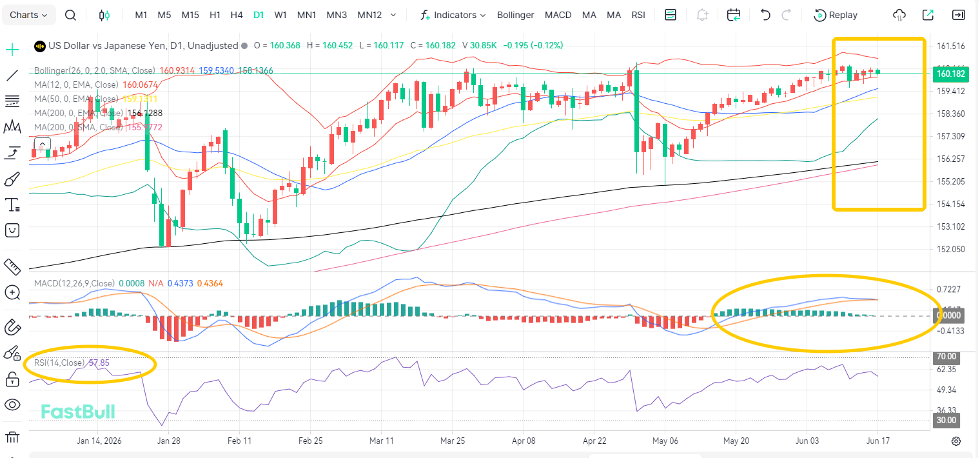
Task: Select the MA(12, 0, EMA, Close) legend
Action: (76, 85)
